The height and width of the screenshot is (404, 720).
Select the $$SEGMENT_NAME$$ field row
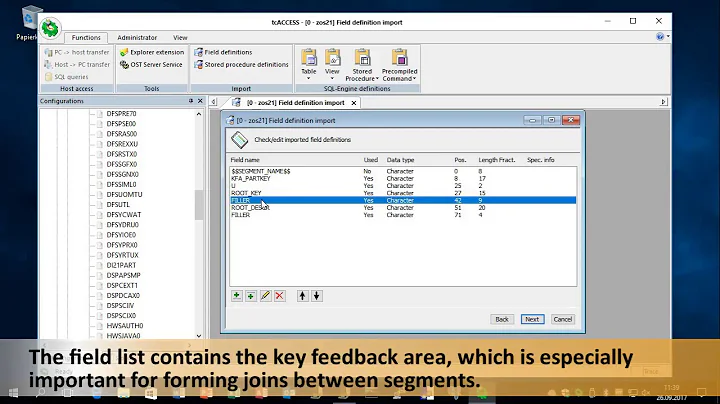click(x=403, y=171)
